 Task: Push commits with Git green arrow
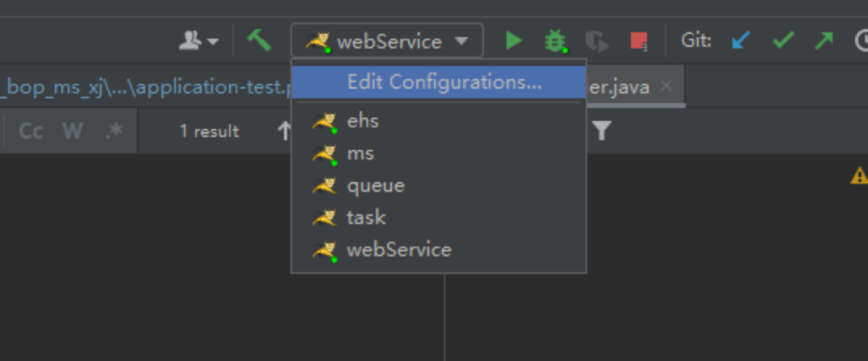tap(824, 41)
